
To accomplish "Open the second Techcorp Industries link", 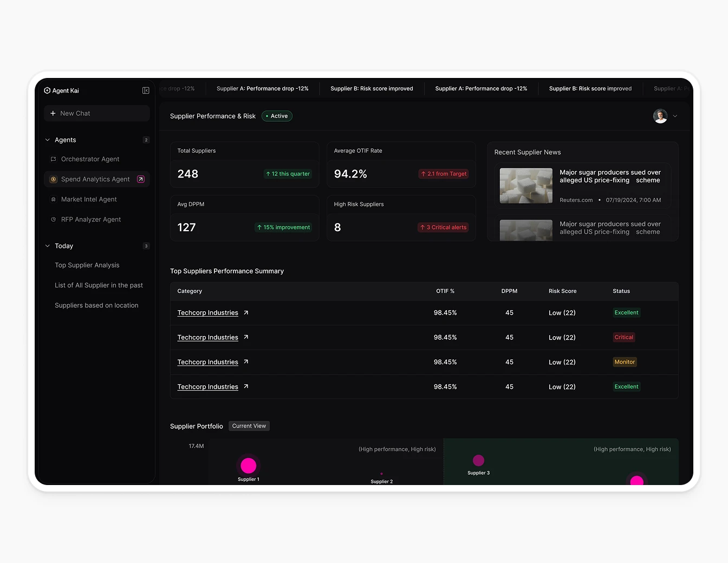I will [x=207, y=337].
